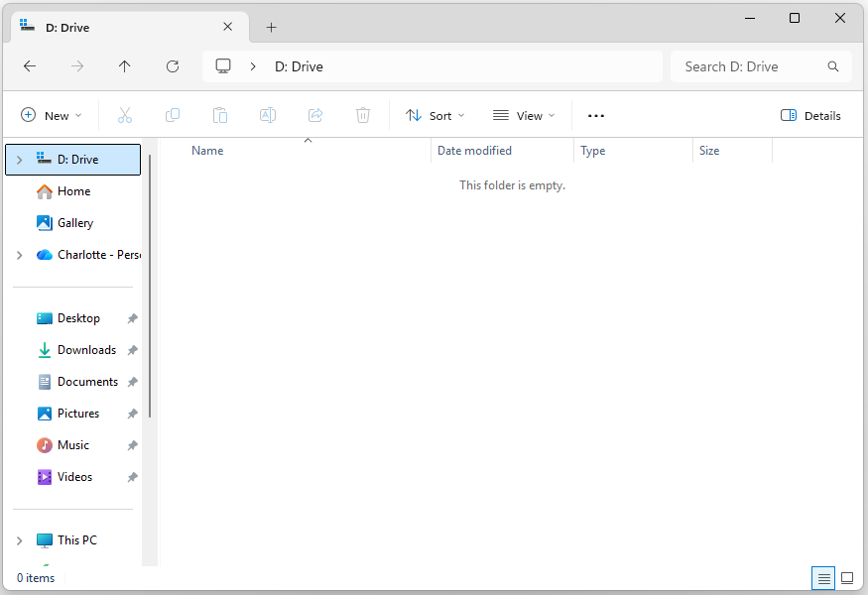Expand the This PC tree entry
This screenshot has width=868, height=595.
(19, 539)
